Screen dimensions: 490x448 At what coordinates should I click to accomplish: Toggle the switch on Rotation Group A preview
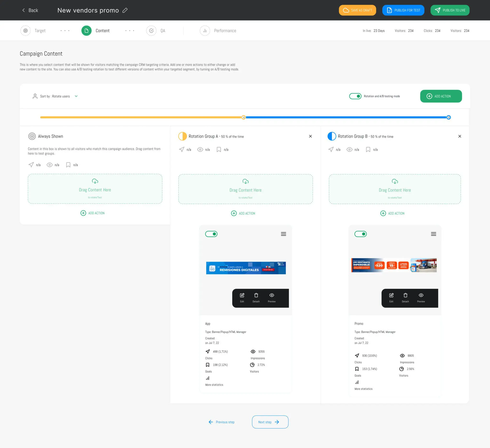pyautogui.click(x=211, y=234)
